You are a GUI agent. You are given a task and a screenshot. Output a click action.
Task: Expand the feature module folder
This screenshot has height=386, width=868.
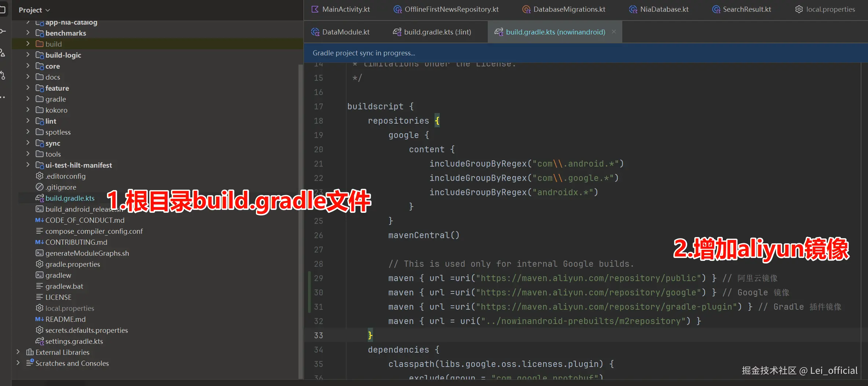pyautogui.click(x=28, y=88)
